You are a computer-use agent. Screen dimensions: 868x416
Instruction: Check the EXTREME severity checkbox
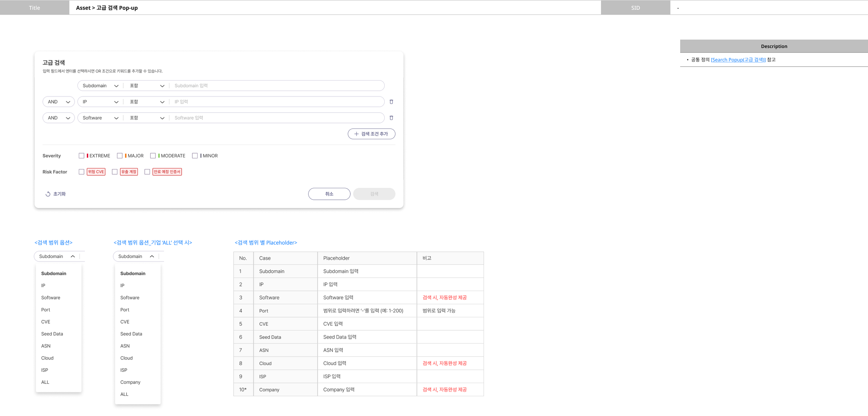click(82, 156)
